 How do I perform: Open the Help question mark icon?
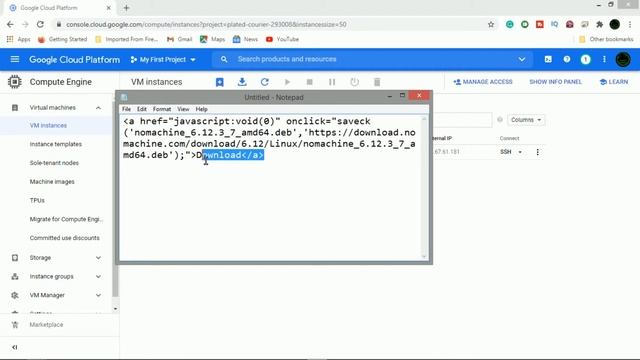tap(567, 60)
